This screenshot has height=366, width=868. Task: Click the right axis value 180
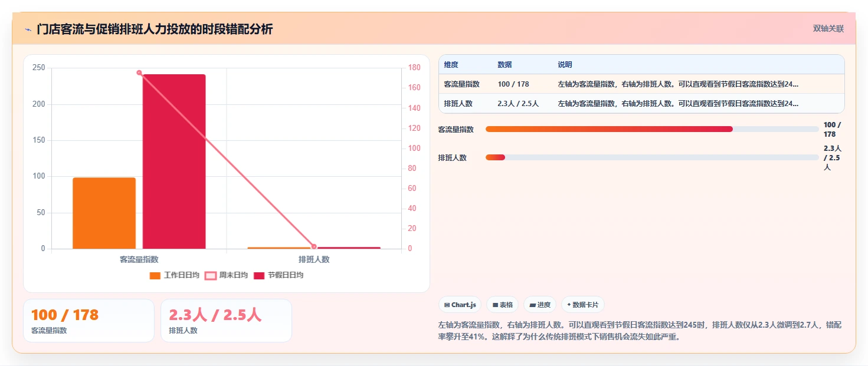pyautogui.click(x=414, y=68)
